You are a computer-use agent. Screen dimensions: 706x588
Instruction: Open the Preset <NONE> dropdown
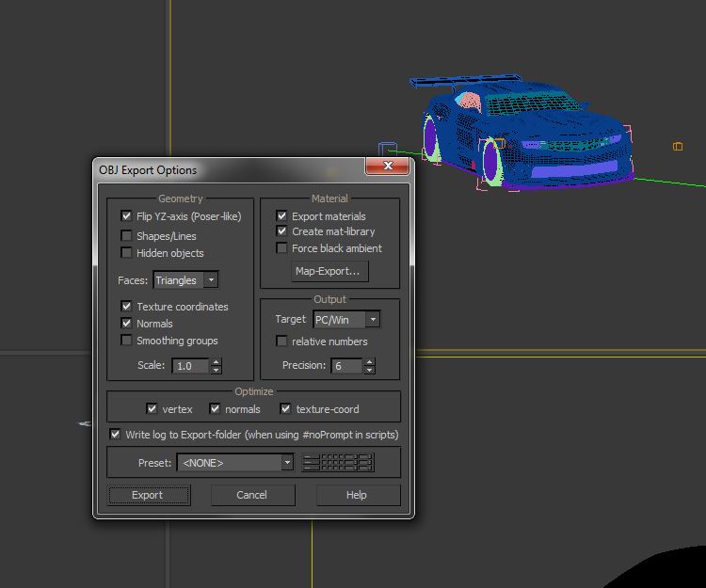235,463
